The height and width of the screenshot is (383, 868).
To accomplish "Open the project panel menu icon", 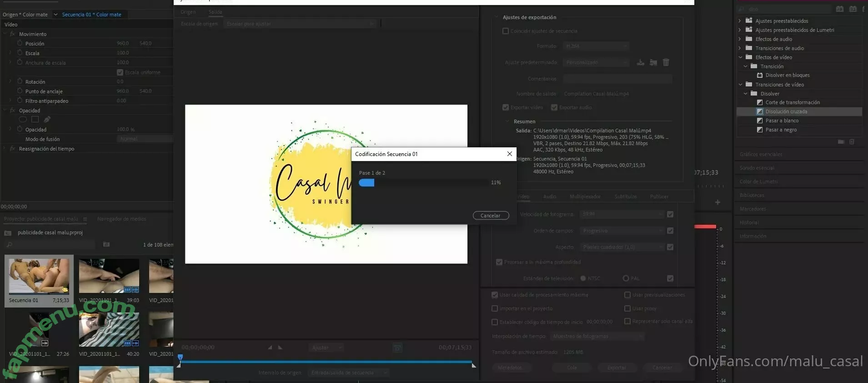I will [x=85, y=219].
